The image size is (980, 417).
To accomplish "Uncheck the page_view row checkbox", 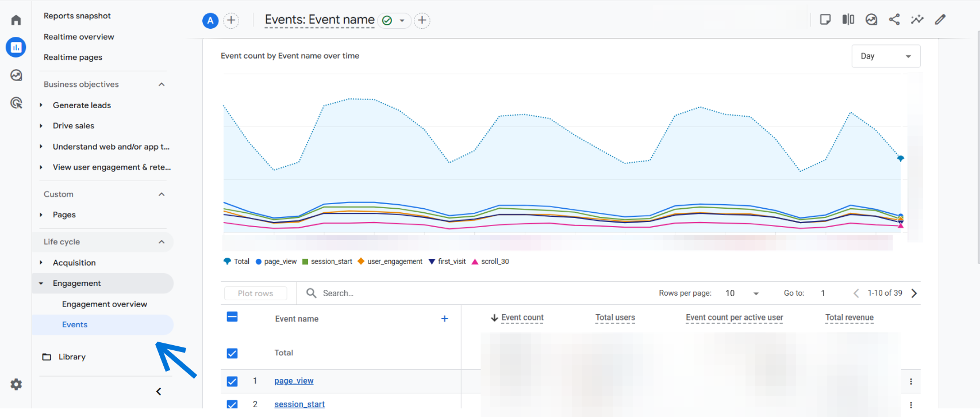I will coord(232,381).
